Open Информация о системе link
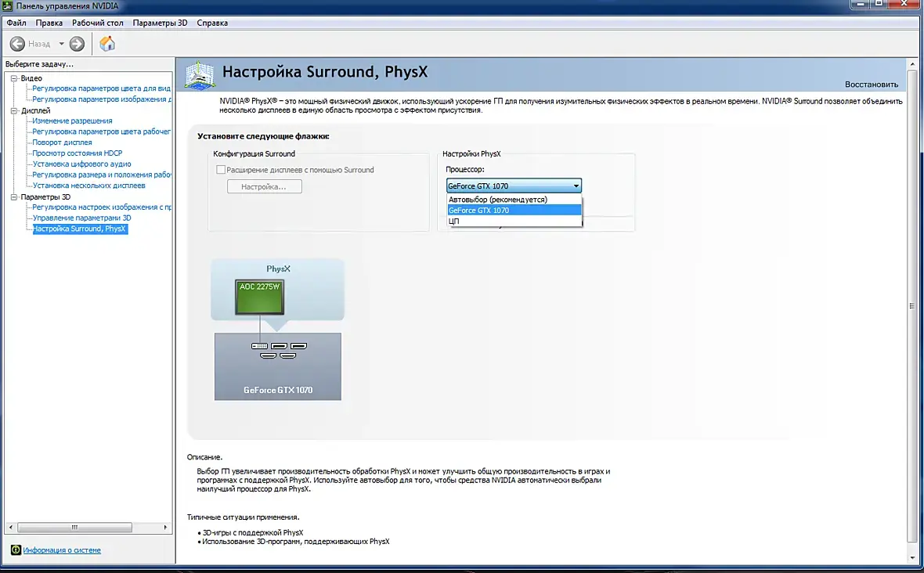The width and height of the screenshot is (924, 573). [62, 550]
